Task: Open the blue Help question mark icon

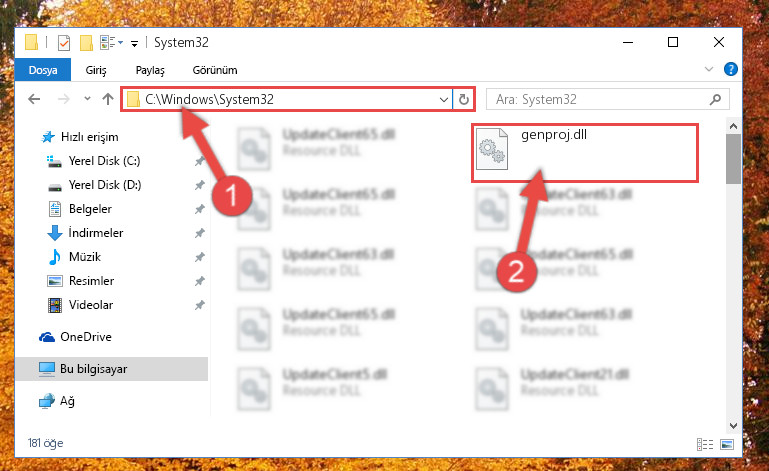Action: (x=730, y=69)
